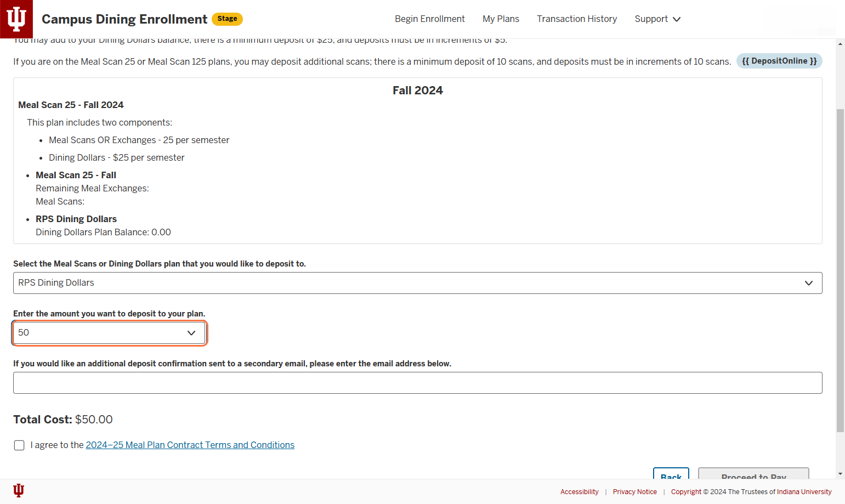Click the scrollbar up arrow
This screenshot has width=845, height=504.
click(x=840, y=43)
